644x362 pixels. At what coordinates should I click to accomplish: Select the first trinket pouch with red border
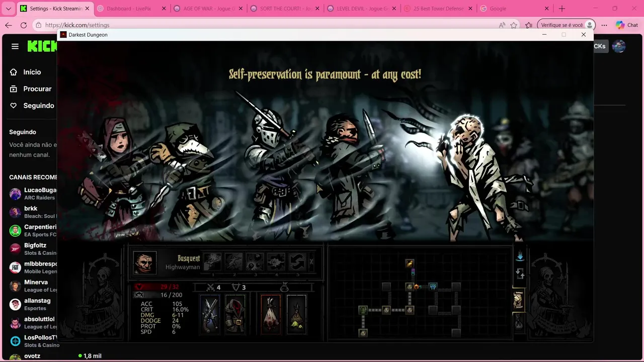(271, 314)
